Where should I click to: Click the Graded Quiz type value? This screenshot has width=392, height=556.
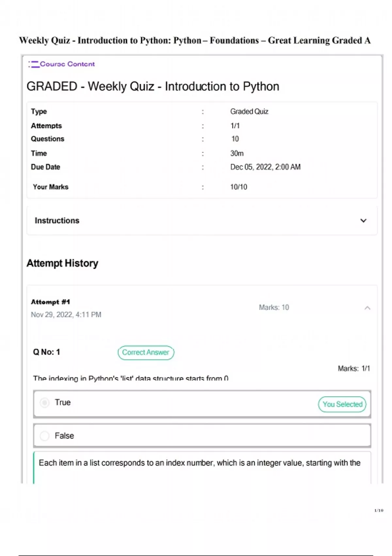click(x=249, y=112)
